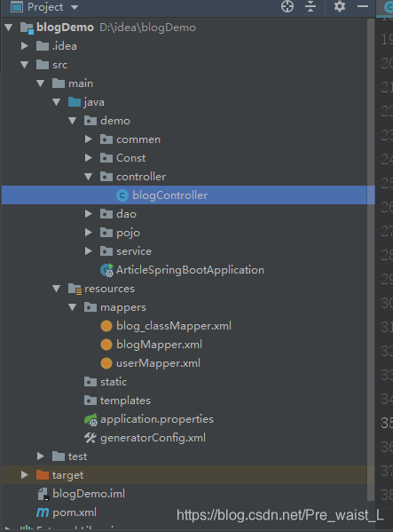Select generatorConfig.xml file
393x532 pixels.
(153, 438)
